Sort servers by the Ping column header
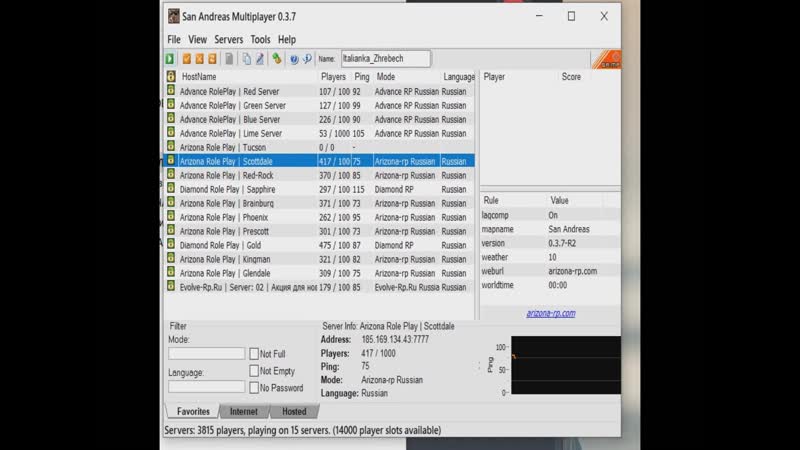This screenshot has width=800, height=450. pyautogui.click(x=362, y=77)
